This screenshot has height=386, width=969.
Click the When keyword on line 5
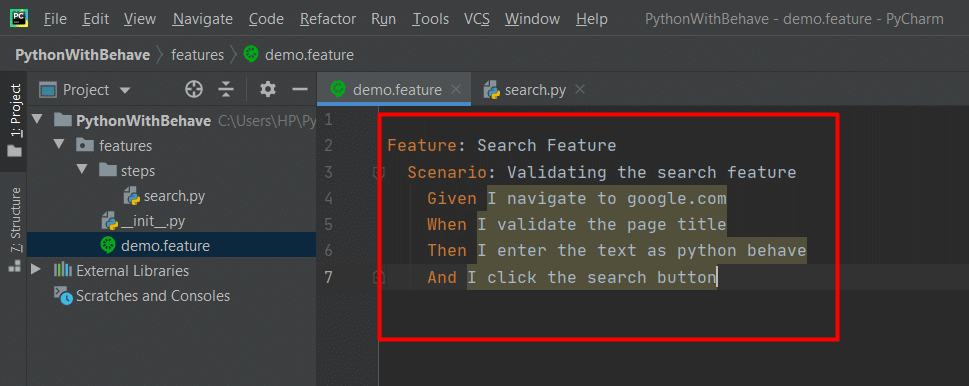pos(447,224)
